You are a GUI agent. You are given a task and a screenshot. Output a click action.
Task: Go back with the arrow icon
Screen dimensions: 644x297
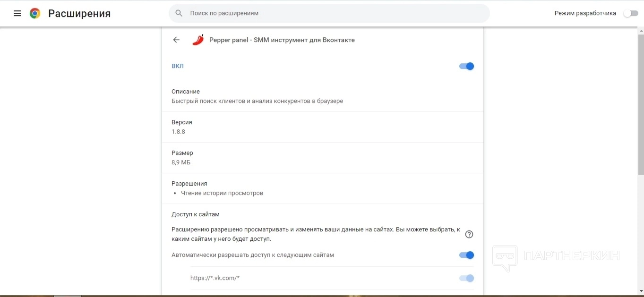(x=176, y=40)
